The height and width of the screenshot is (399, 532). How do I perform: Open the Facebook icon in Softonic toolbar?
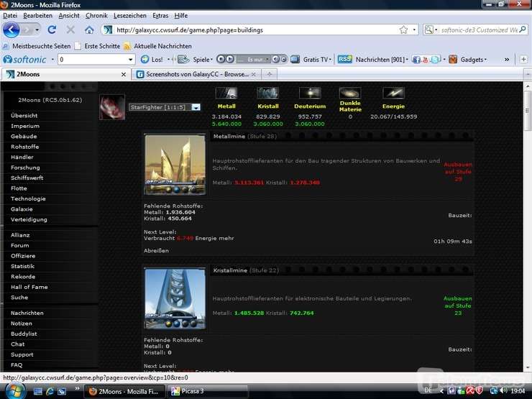point(416,60)
